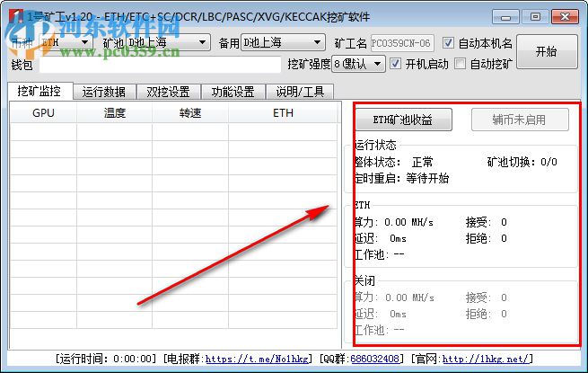Image resolution: width=588 pixels, height=373 pixels.
Task: Open the official site link 1hkg.net
Action: click(486, 359)
